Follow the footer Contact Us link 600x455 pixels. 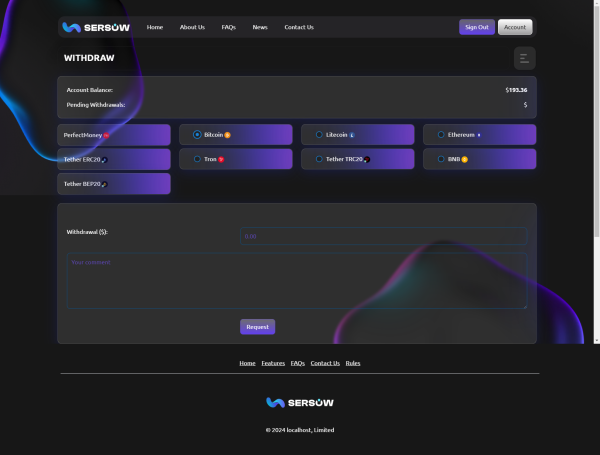pyautogui.click(x=325, y=363)
